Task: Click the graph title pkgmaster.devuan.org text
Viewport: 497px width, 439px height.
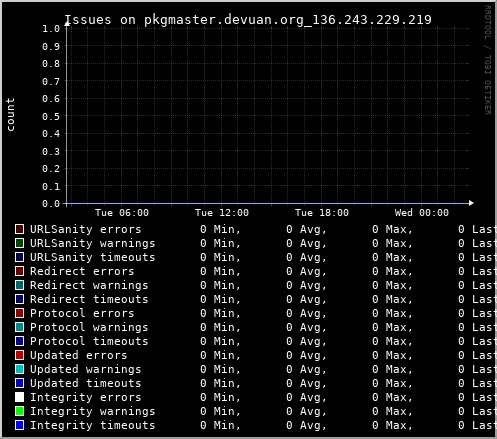Action: pos(224,20)
